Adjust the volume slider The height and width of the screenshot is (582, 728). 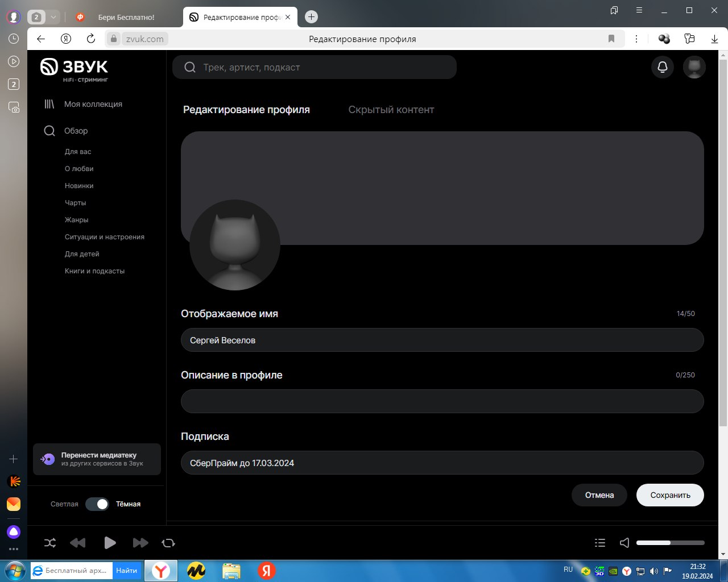click(670, 543)
